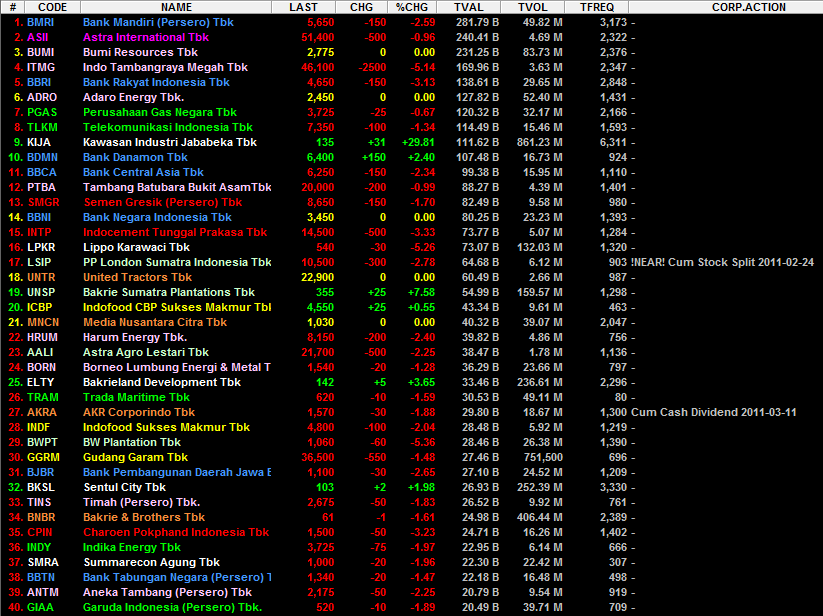Sort by the TVOL column header
This screenshot has height=616, width=823.
[533, 7]
